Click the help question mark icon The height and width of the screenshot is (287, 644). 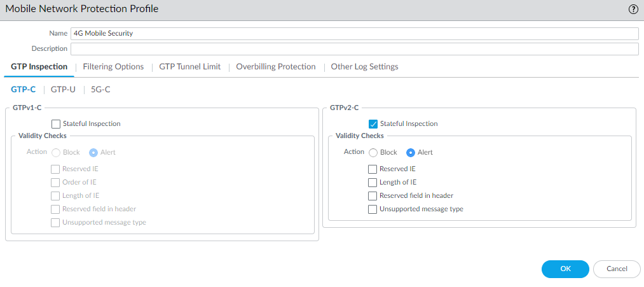[633, 10]
